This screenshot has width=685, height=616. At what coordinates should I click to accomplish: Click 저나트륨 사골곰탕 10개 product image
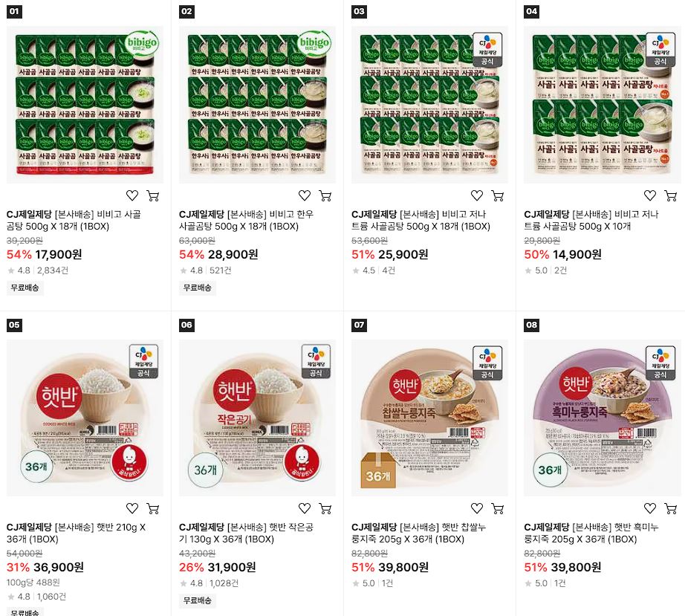pyautogui.click(x=602, y=105)
